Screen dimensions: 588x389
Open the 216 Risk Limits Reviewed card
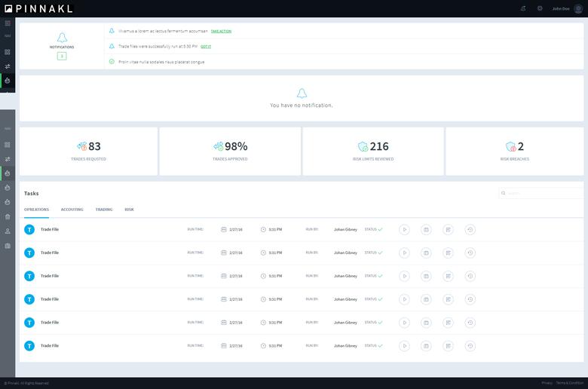pos(373,152)
